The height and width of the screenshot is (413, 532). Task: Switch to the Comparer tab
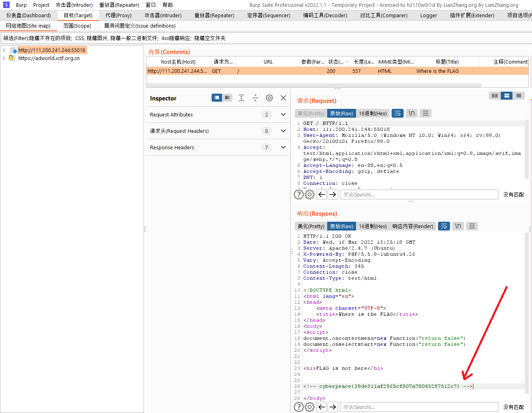tap(384, 15)
